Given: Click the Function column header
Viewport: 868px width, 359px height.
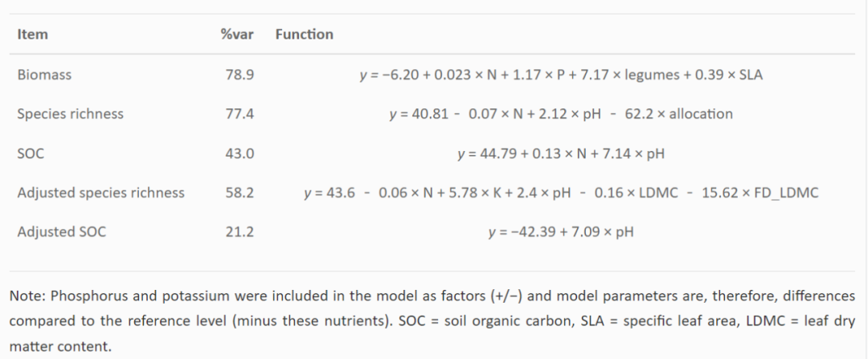Looking at the screenshot, I should pos(304,35).
